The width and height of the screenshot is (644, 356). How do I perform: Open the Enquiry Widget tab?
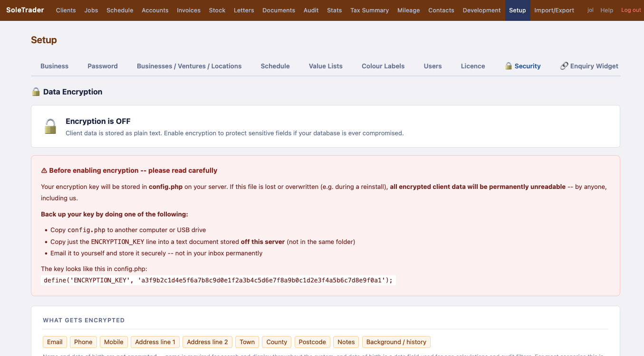(x=589, y=66)
